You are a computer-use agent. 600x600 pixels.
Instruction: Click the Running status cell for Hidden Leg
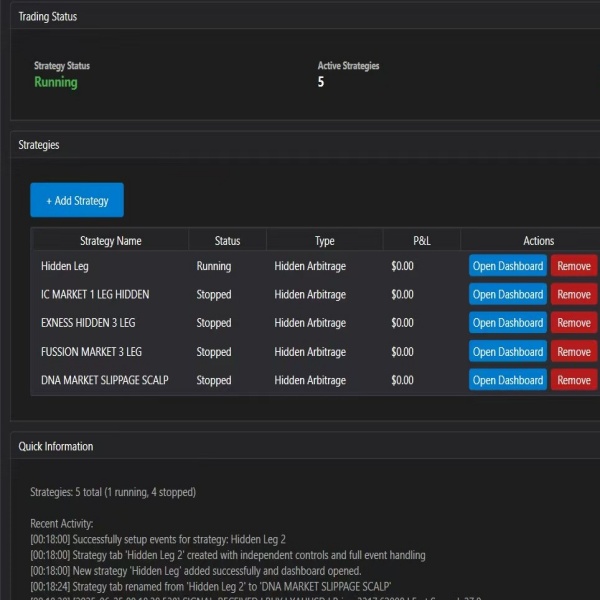coord(213,266)
